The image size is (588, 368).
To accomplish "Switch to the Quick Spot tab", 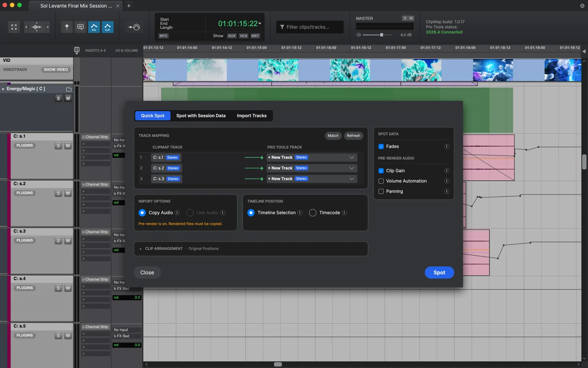I will (x=153, y=116).
